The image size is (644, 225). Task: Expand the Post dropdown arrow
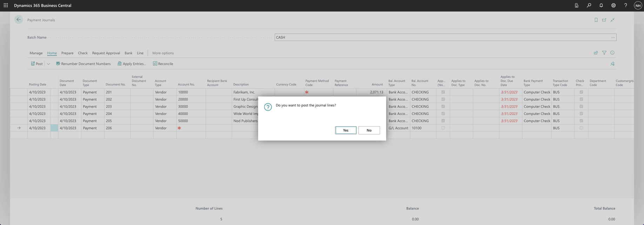pos(48,64)
